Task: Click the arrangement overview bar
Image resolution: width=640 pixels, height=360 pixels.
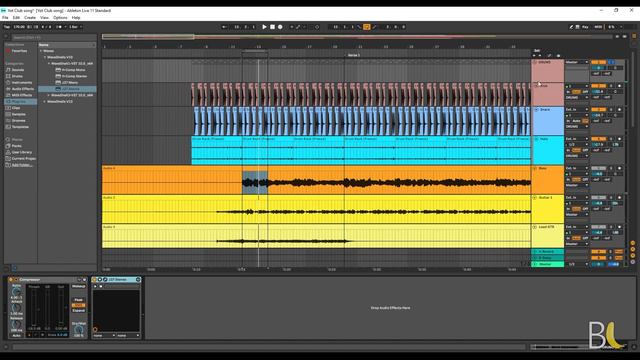Action: pyautogui.click(x=357, y=37)
